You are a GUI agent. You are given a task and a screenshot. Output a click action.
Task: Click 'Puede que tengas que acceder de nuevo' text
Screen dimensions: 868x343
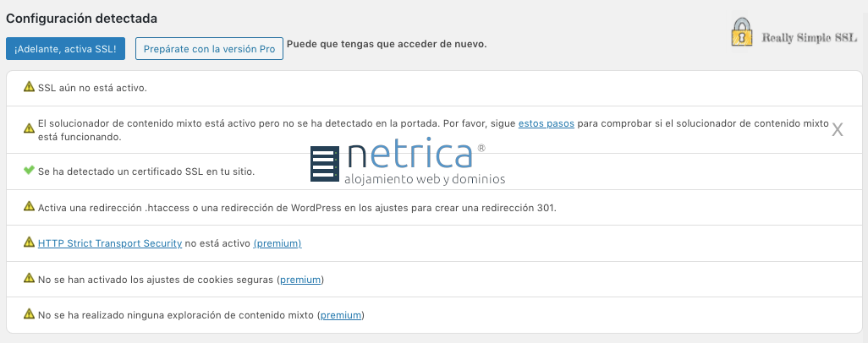point(387,44)
